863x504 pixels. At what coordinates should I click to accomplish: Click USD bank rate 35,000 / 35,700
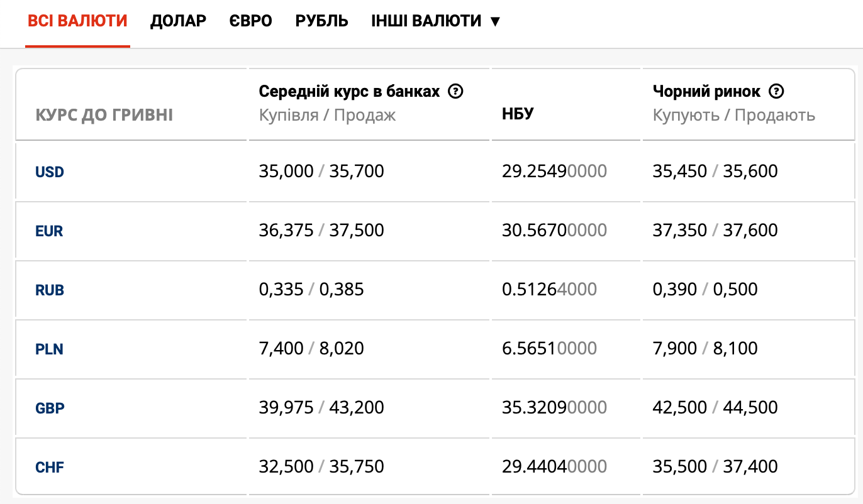tap(321, 171)
